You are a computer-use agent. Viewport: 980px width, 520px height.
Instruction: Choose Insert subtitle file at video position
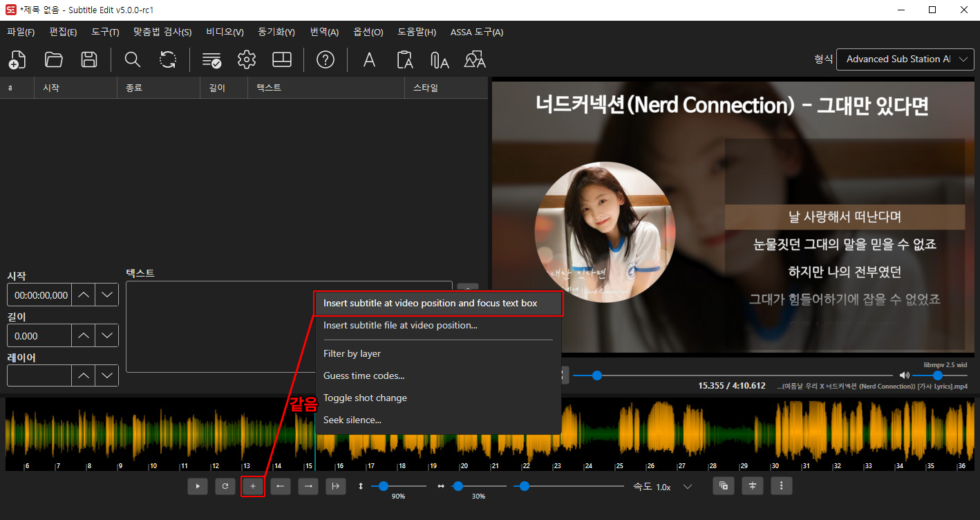[438, 325]
